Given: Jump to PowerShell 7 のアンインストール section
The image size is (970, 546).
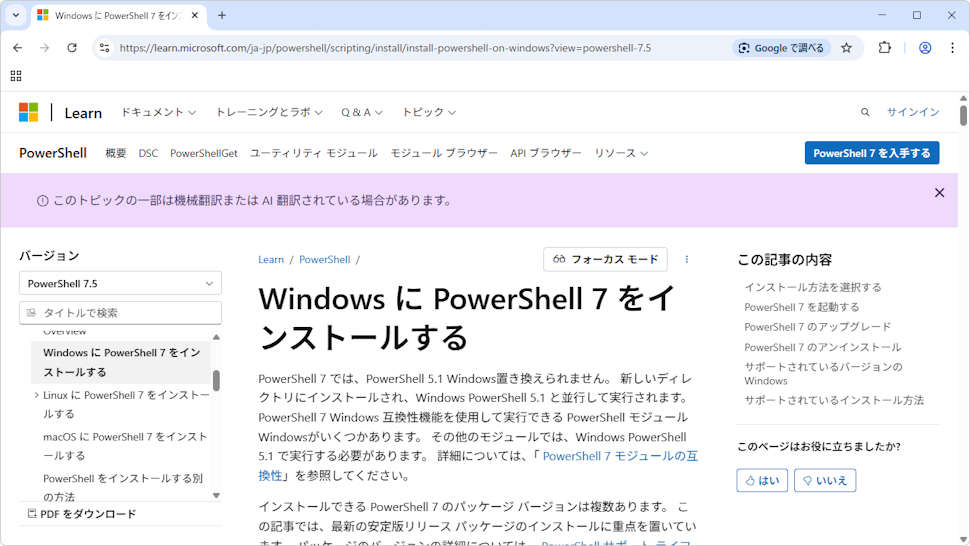Looking at the screenshot, I should tap(823, 347).
